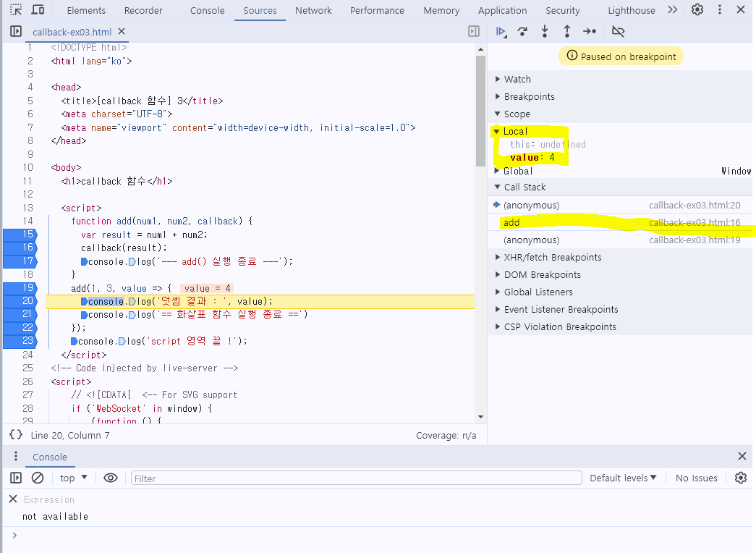
Task: Open console settings gear
Action: (741, 478)
